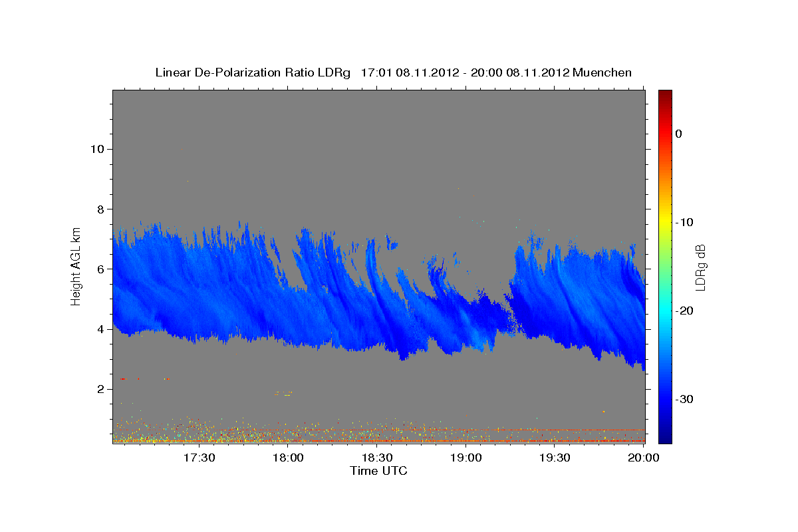This screenshot has height=532, width=798.
Task: Click the 18:00 time tick label
Action: click(x=288, y=458)
